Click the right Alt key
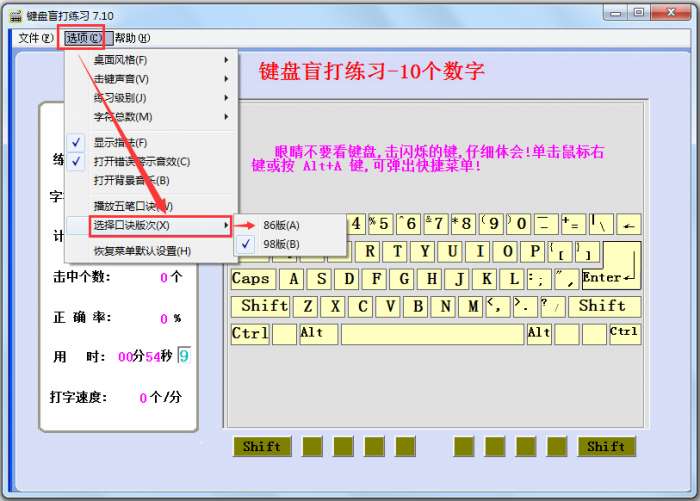This screenshot has height=501, width=700. tap(539, 334)
